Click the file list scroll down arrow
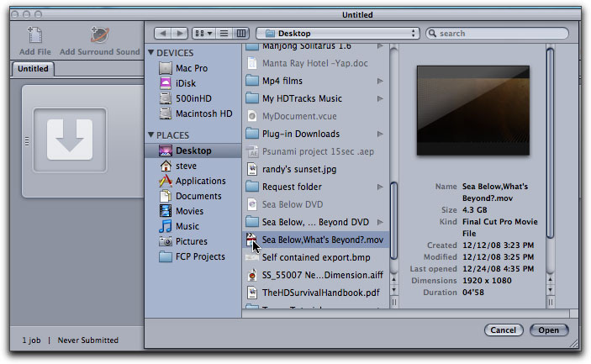The width and height of the screenshot is (591, 364). 394,290
